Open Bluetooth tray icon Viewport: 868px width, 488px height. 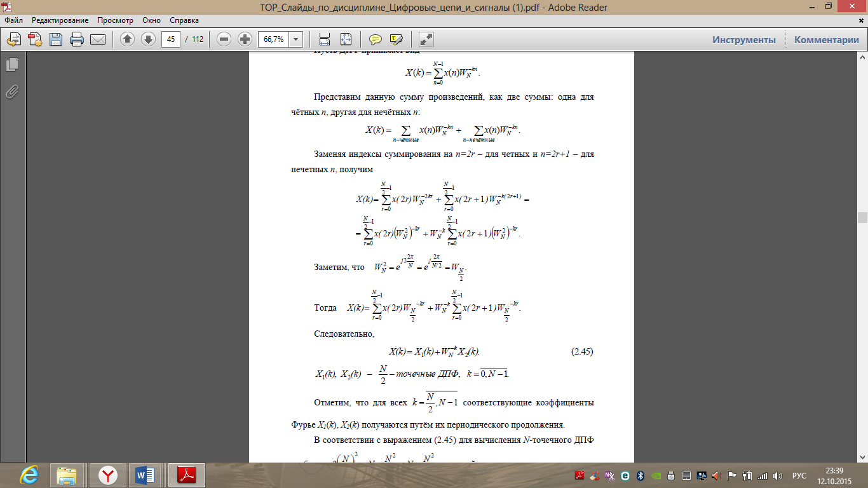click(641, 475)
